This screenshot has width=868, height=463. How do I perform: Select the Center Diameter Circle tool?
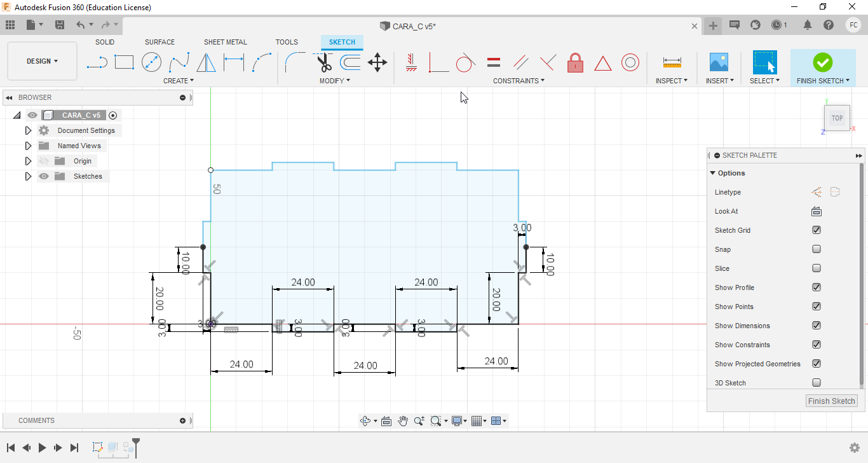point(151,62)
